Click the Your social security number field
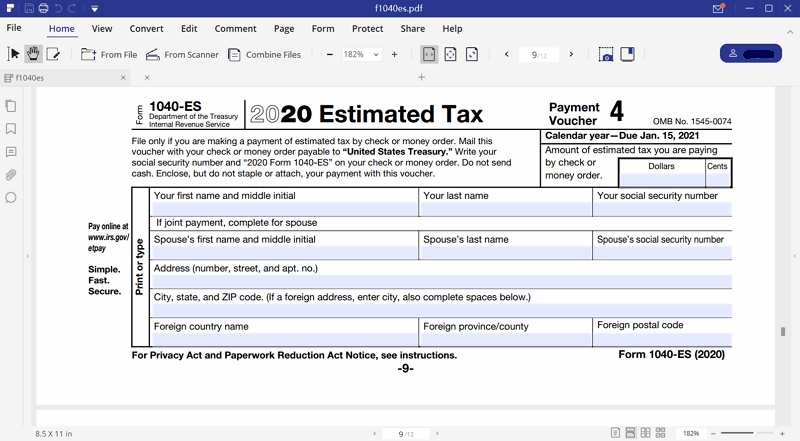Image resolution: width=800 pixels, height=441 pixels. click(663, 209)
